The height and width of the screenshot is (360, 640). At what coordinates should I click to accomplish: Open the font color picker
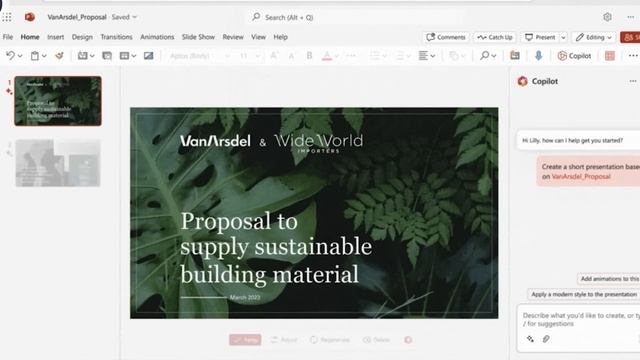click(x=327, y=56)
